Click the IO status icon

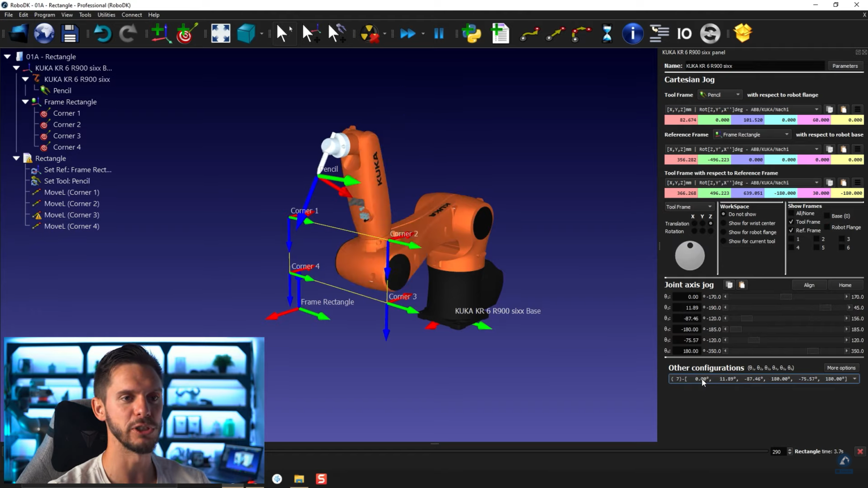(684, 33)
